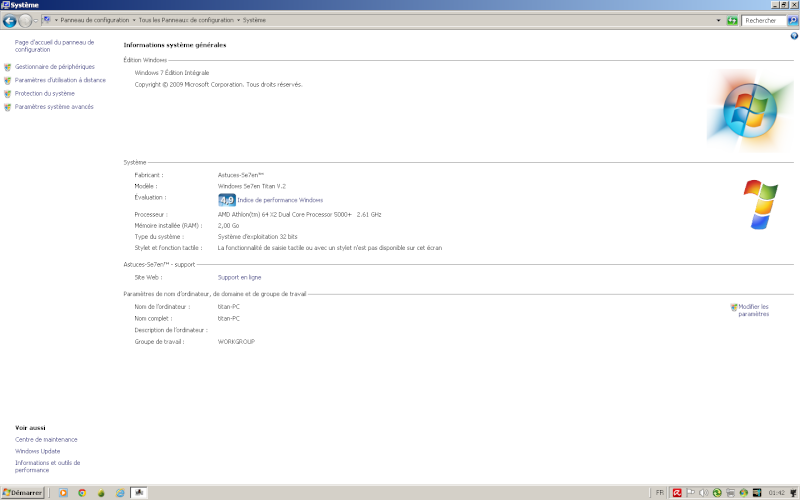The image size is (800, 500).
Task: Open Gestionnaire de périphériques link
Action: pyautogui.click(x=55, y=67)
